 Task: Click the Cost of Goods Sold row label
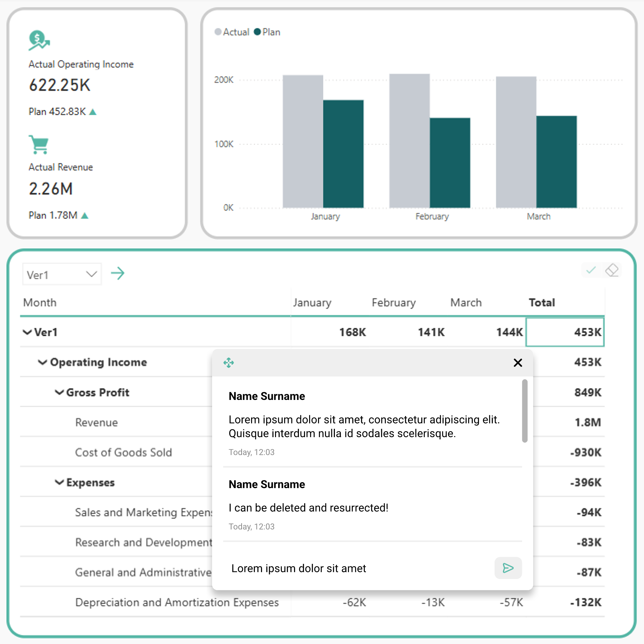pyautogui.click(x=123, y=452)
